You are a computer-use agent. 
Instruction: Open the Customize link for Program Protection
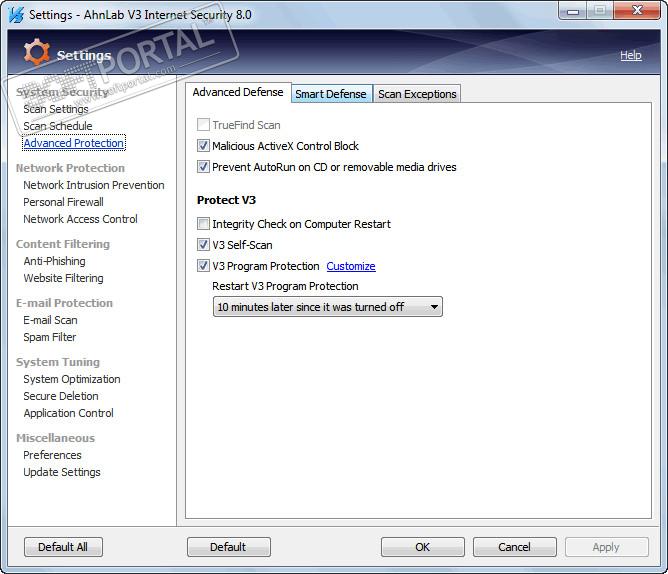click(x=351, y=266)
